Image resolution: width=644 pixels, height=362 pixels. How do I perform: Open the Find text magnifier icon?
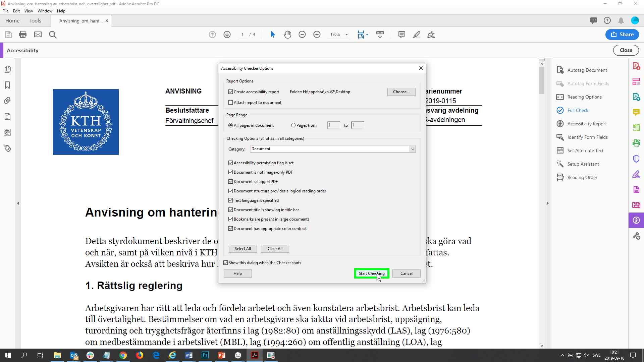[53, 35]
